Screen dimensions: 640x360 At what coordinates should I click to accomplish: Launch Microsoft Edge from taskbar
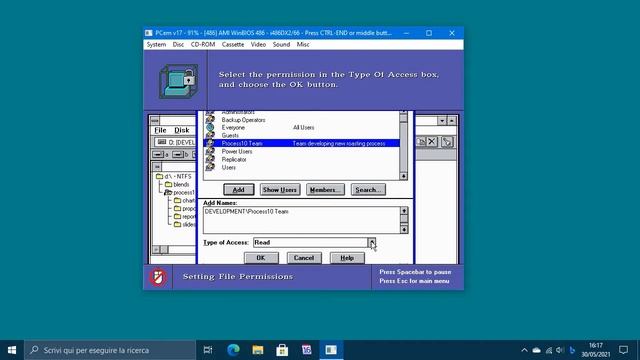(233, 350)
